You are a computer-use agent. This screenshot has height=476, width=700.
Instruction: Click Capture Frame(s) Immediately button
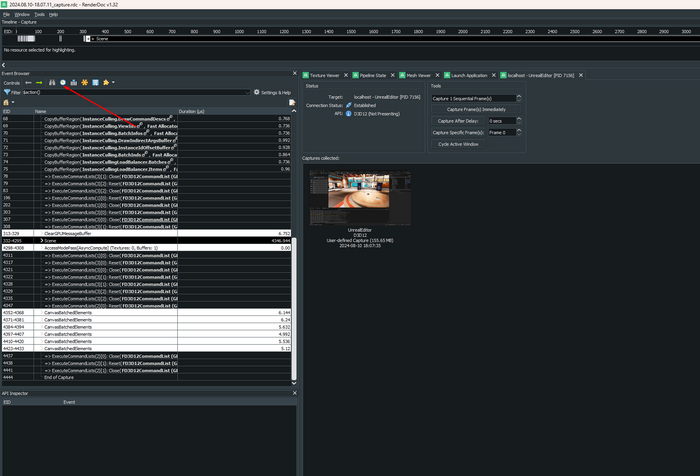[476, 109]
